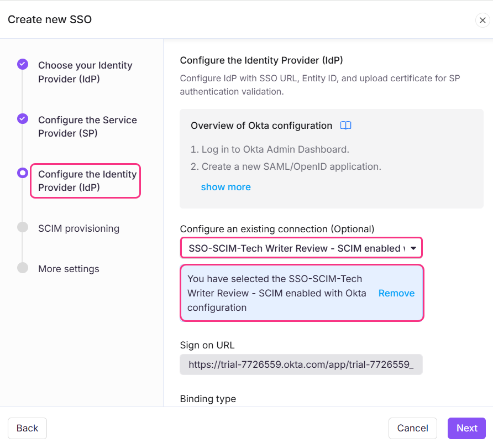Go to Choose your Identity Provider (IdP) step

[85, 72]
